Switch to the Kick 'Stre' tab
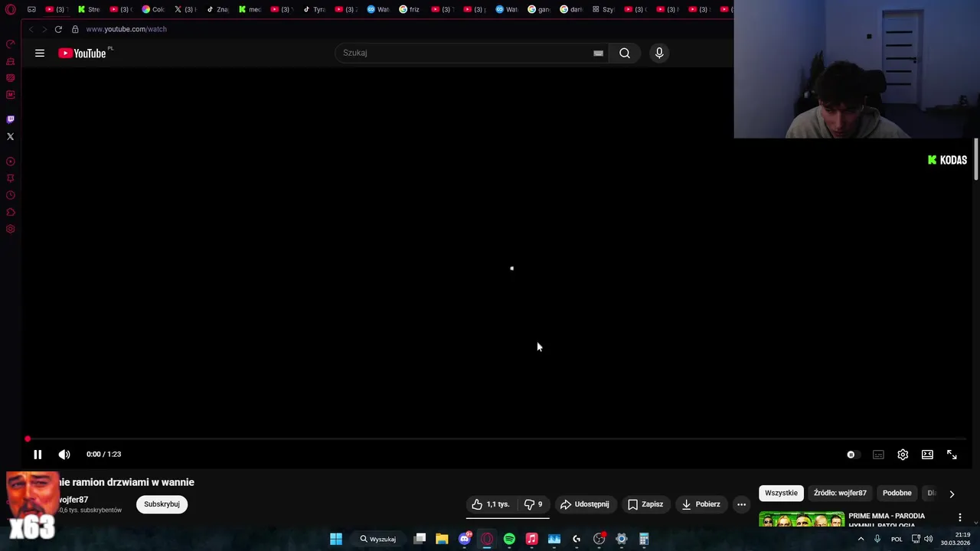The image size is (980, 551). (x=89, y=9)
